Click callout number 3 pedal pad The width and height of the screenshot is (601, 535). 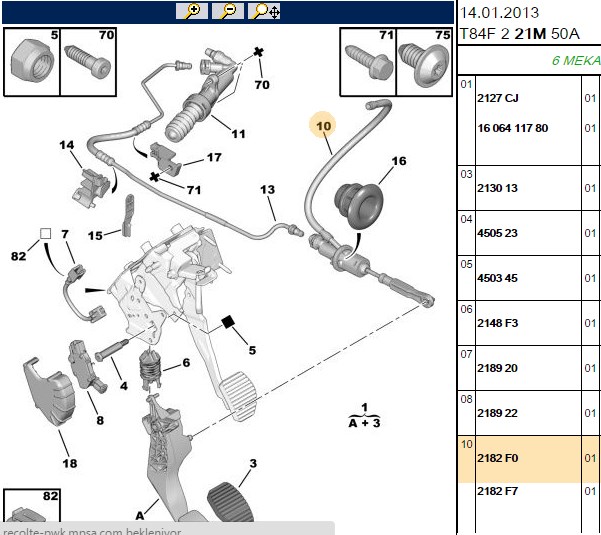click(x=253, y=463)
